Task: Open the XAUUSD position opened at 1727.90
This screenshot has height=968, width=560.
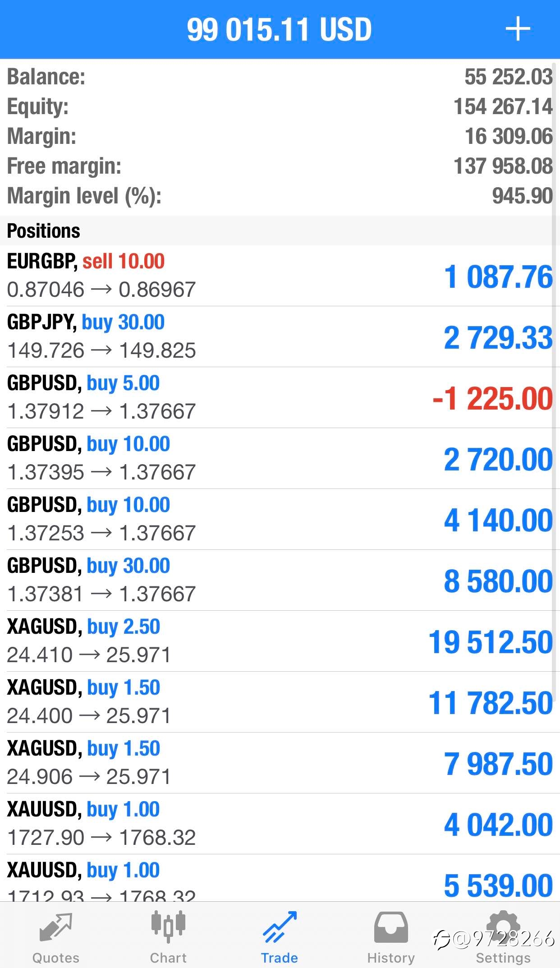Action: pos(280,824)
